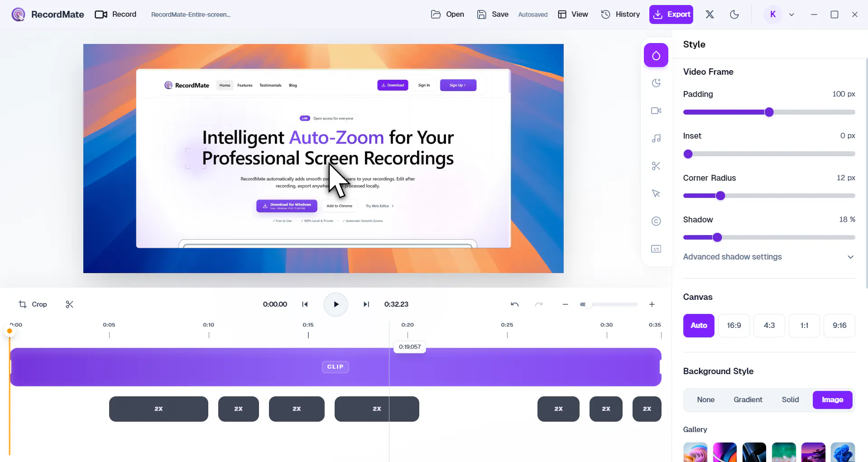
Task: Click the K user avatar
Action: 773,14
